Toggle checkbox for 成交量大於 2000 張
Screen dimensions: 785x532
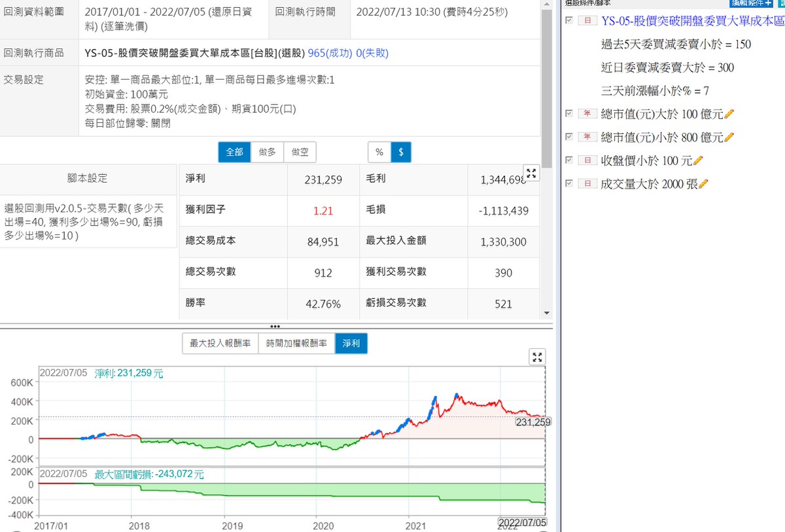tap(569, 183)
